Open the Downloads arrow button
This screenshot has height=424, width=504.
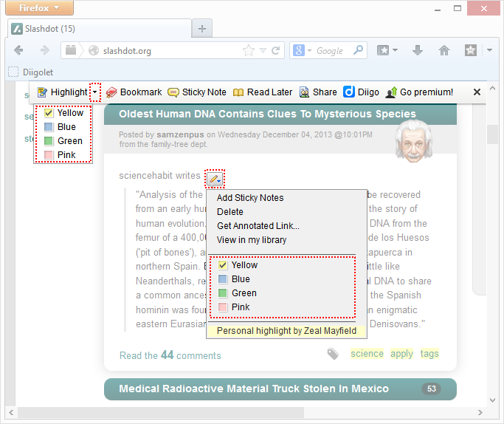point(417,50)
